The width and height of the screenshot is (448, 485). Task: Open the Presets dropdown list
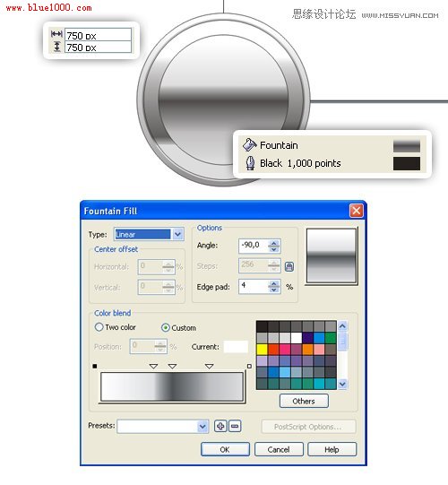pyautogui.click(x=202, y=427)
